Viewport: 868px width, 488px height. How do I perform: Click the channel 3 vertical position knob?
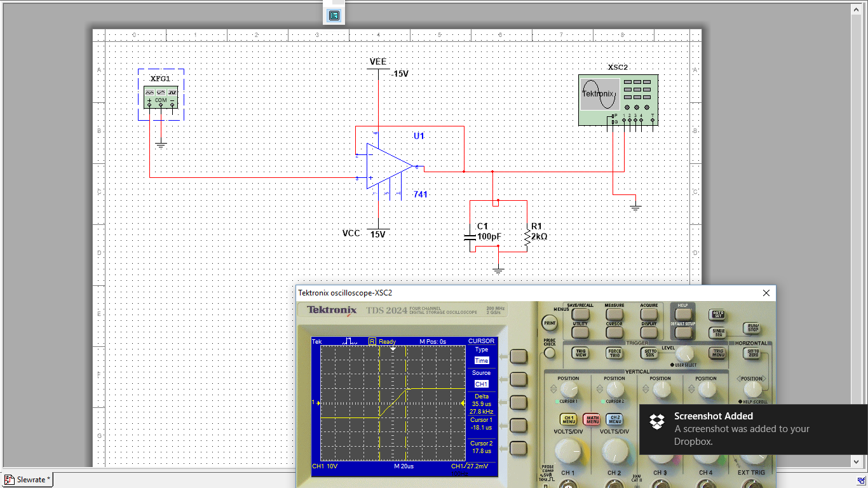(x=661, y=390)
